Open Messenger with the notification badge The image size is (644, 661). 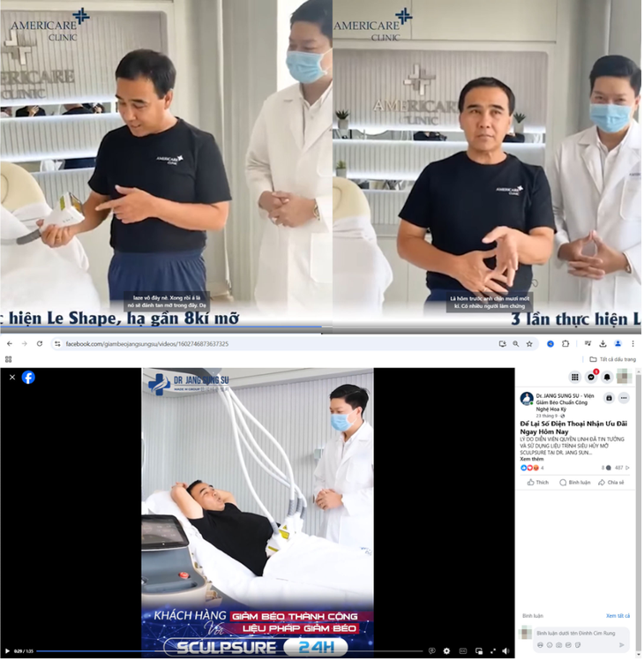tap(593, 379)
